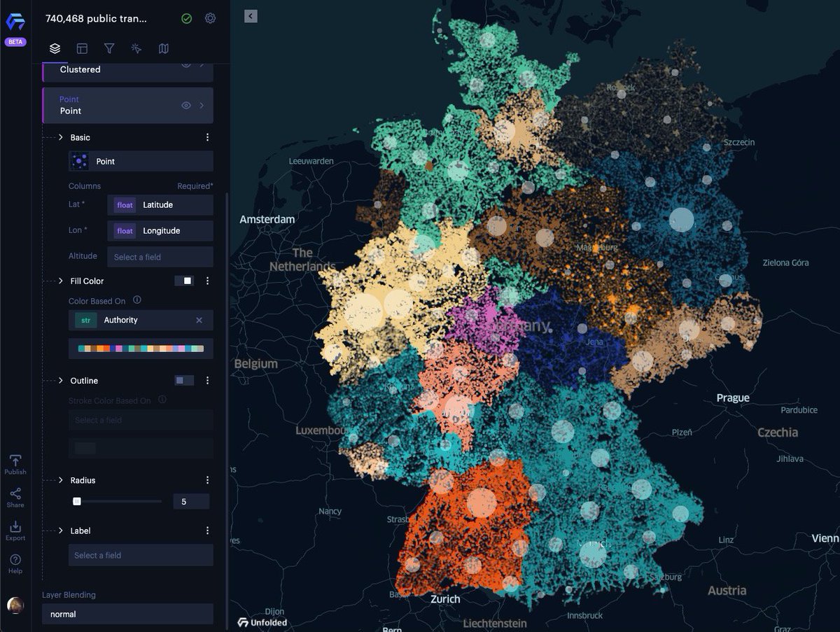Expand the Radius section chevron
Viewport: 840px width, 632px height.
pyautogui.click(x=61, y=480)
